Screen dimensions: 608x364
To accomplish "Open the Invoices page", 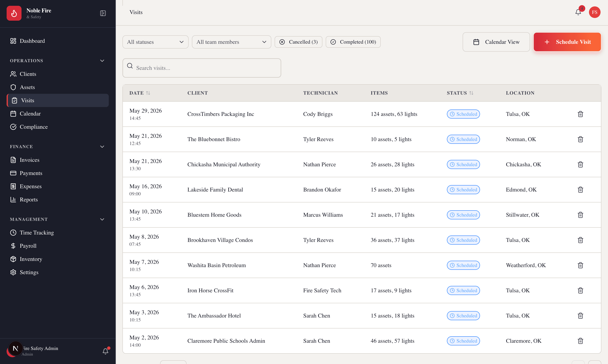I will pos(57,160).
